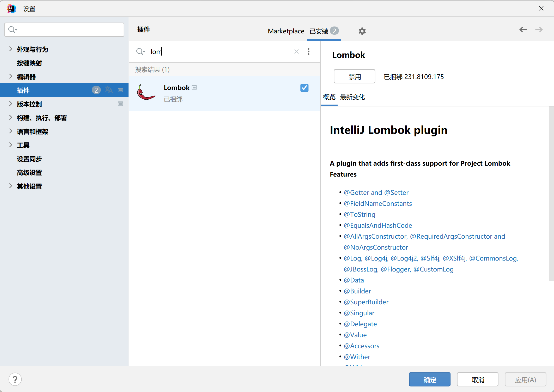Clear the search query with the X icon

tap(296, 51)
